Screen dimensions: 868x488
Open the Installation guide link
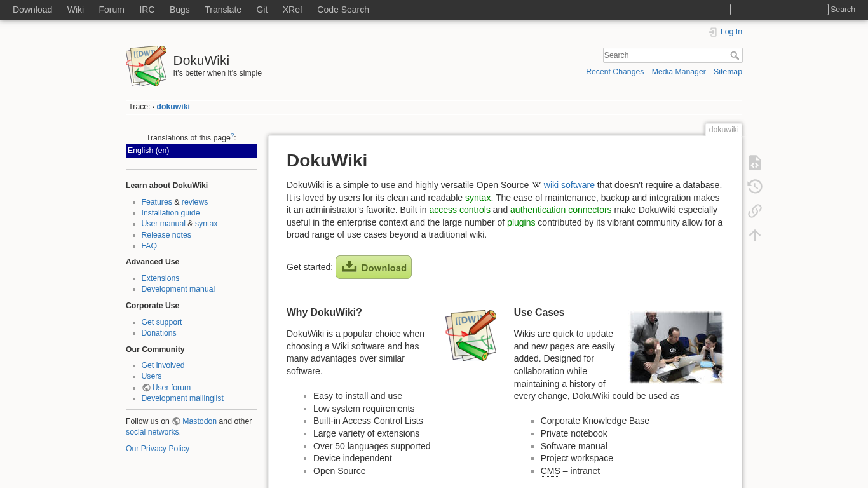(x=170, y=213)
